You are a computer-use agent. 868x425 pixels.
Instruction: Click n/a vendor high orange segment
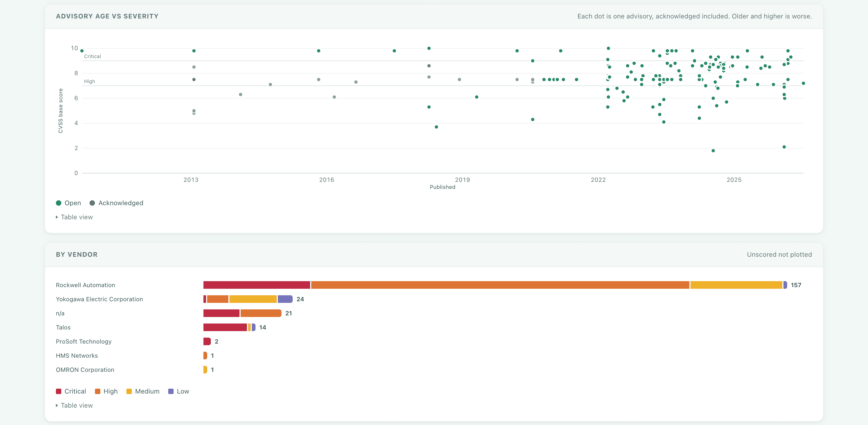point(261,313)
